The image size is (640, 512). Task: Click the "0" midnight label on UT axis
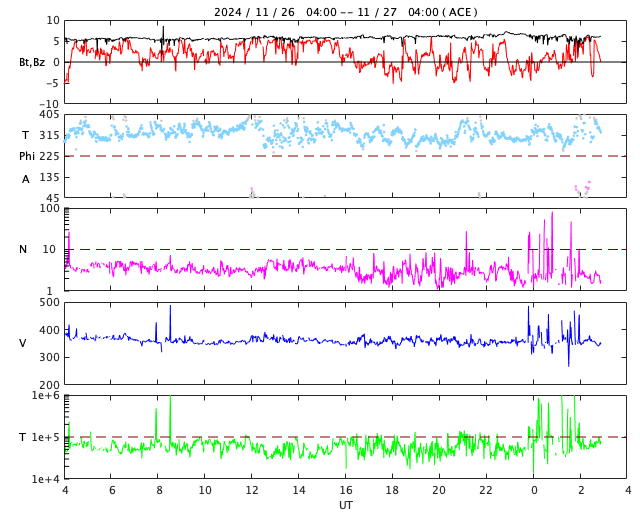coord(534,490)
